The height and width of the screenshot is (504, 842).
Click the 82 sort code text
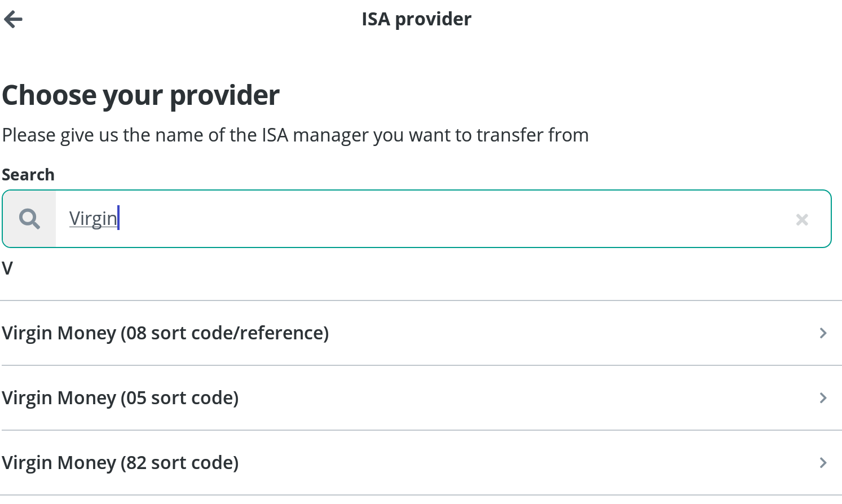(179, 463)
